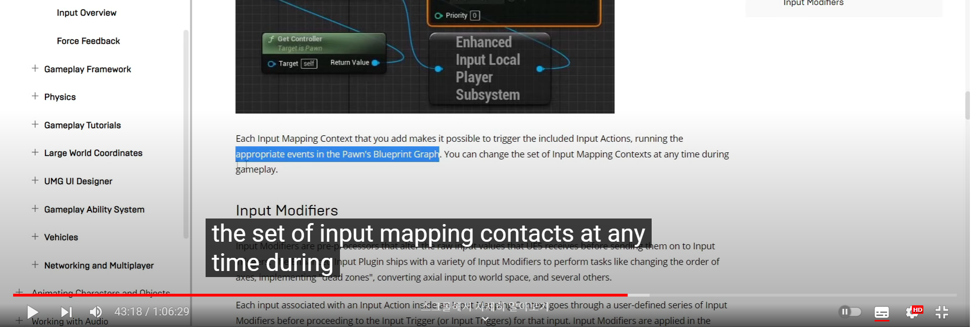
Task: Click the Get Controller node in screenshot
Action: [x=324, y=52]
